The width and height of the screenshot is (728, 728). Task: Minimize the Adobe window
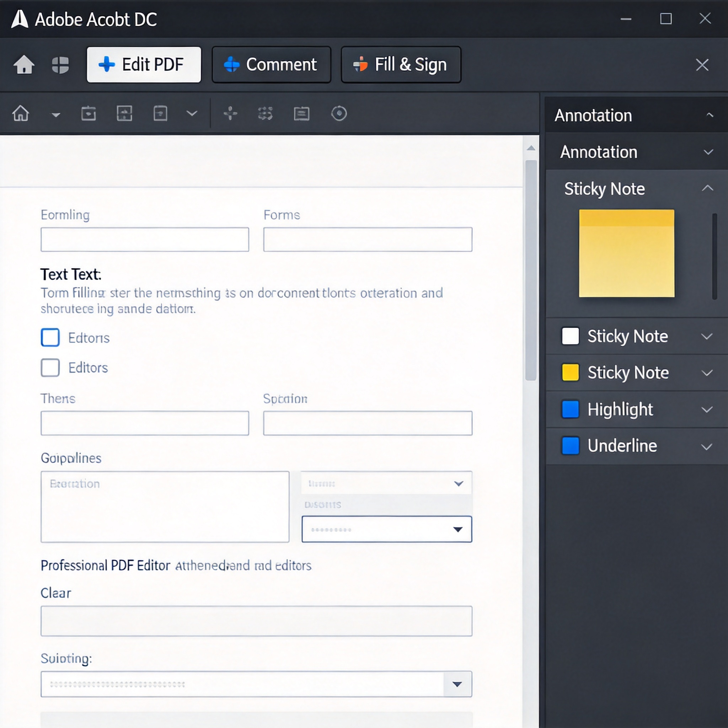tap(626, 19)
